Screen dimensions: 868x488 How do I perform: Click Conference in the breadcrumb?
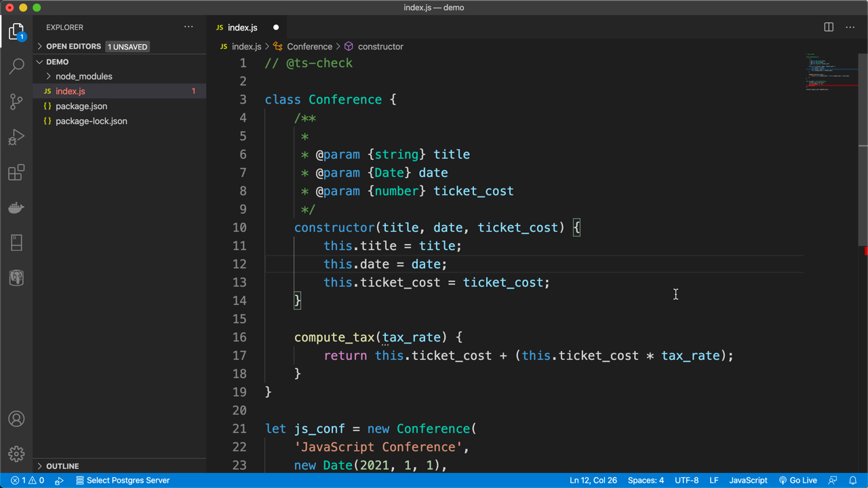point(309,47)
